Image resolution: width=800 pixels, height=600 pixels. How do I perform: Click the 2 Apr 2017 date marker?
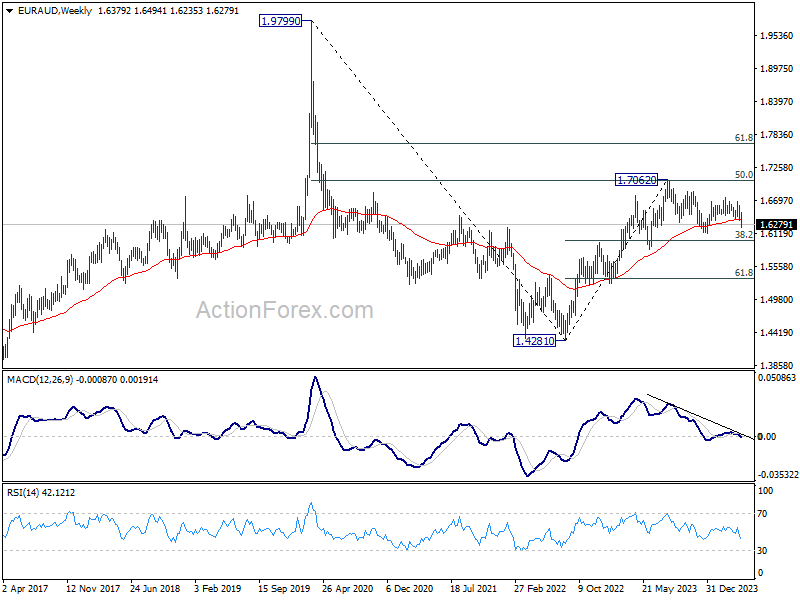click(x=26, y=588)
